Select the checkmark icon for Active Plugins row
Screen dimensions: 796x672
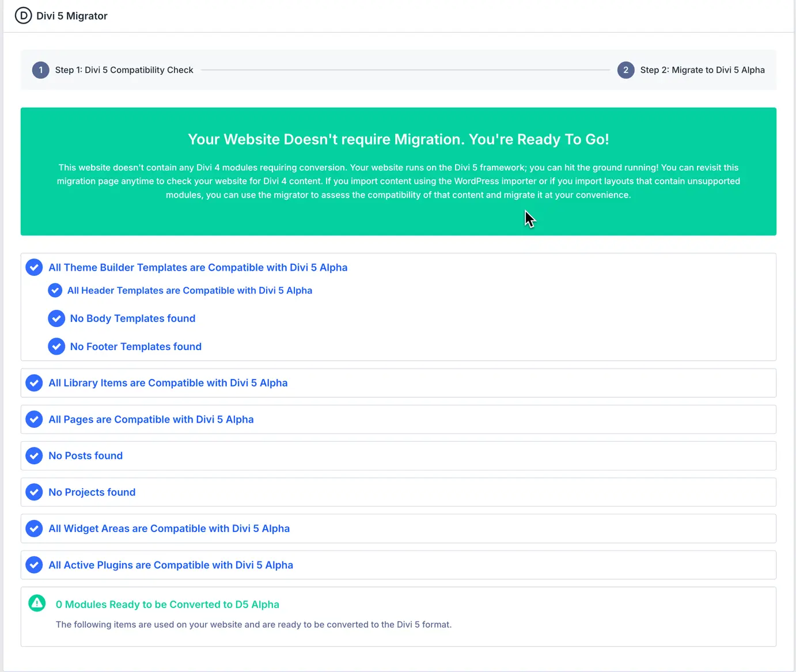[34, 565]
